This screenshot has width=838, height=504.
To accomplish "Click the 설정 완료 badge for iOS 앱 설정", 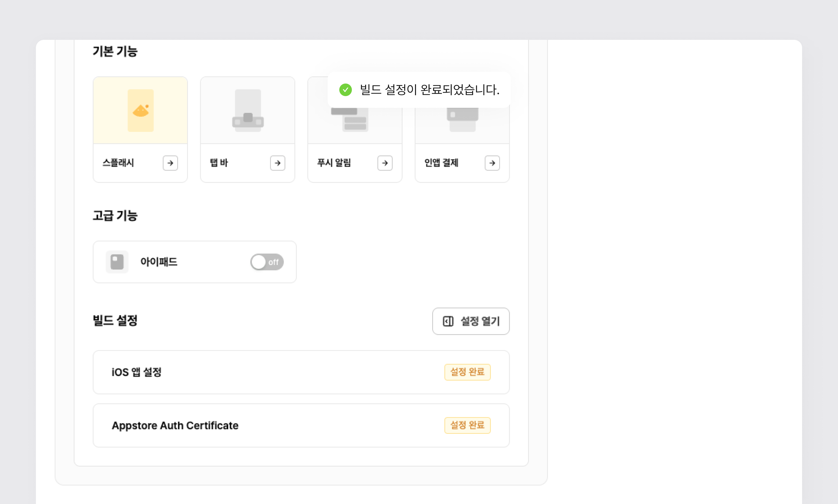I will click(467, 372).
